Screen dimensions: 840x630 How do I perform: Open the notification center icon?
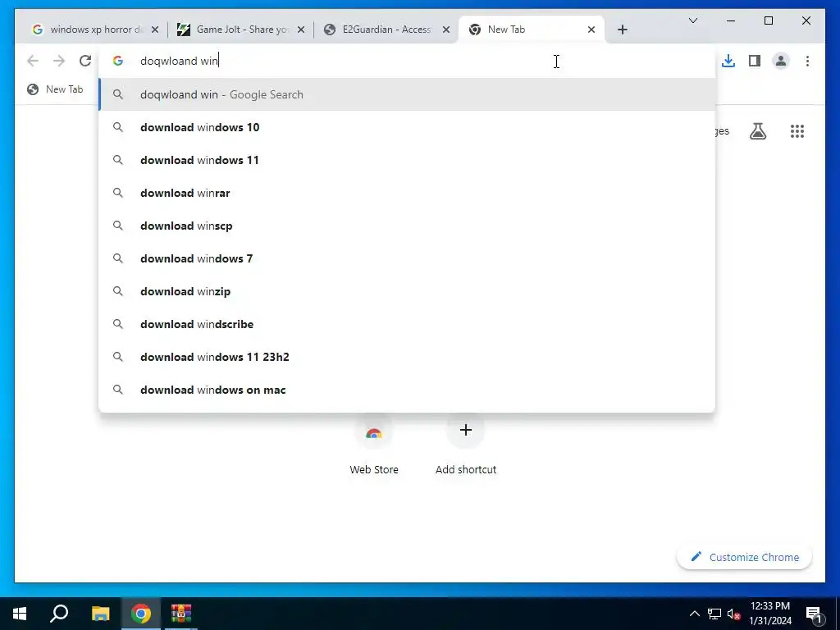click(815, 614)
